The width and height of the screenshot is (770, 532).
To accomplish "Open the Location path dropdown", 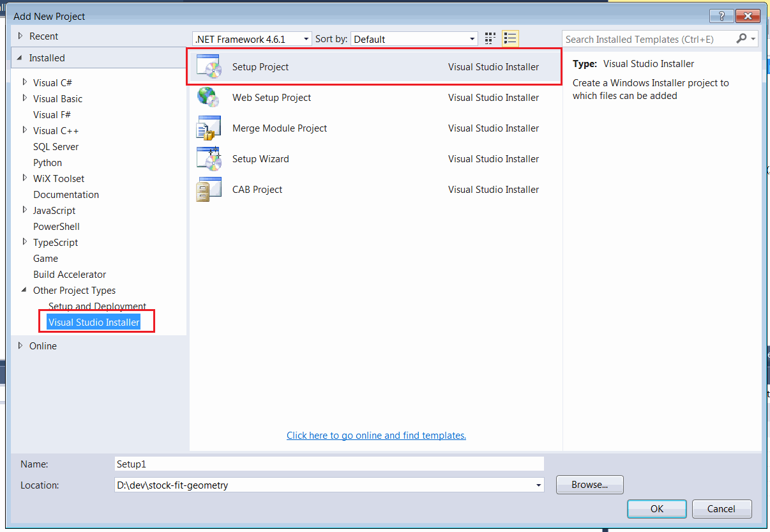I will 538,485.
